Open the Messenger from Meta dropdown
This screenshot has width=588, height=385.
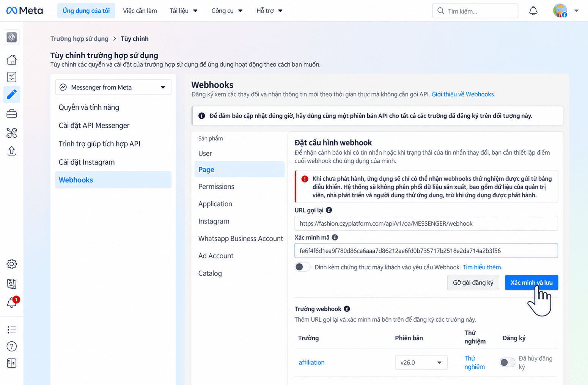tap(113, 87)
